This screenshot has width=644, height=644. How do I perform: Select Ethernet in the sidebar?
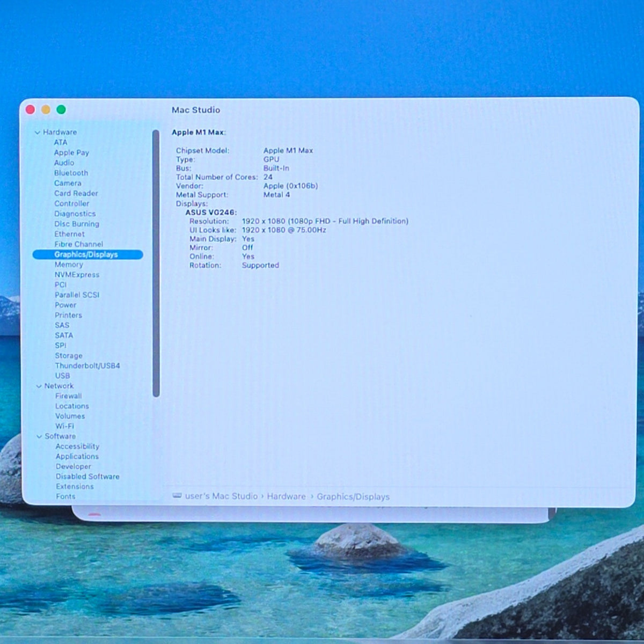click(x=69, y=234)
